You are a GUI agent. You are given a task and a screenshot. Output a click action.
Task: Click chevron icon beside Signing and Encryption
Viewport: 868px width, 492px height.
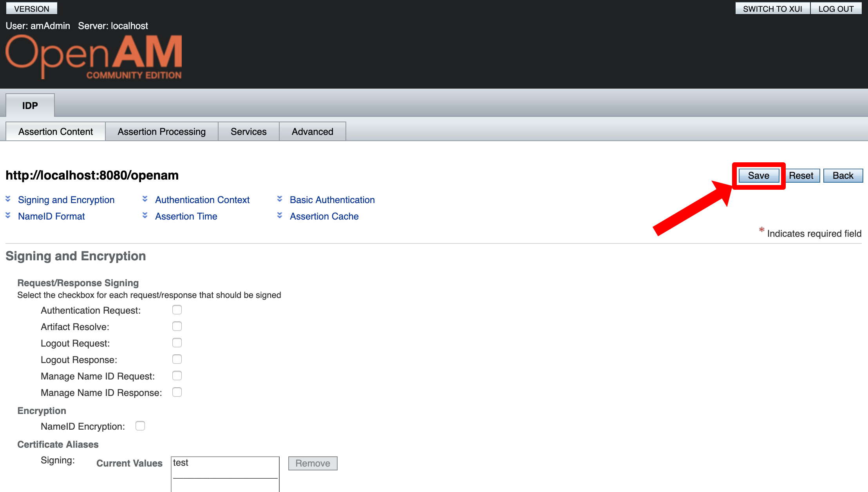coord(8,199)
